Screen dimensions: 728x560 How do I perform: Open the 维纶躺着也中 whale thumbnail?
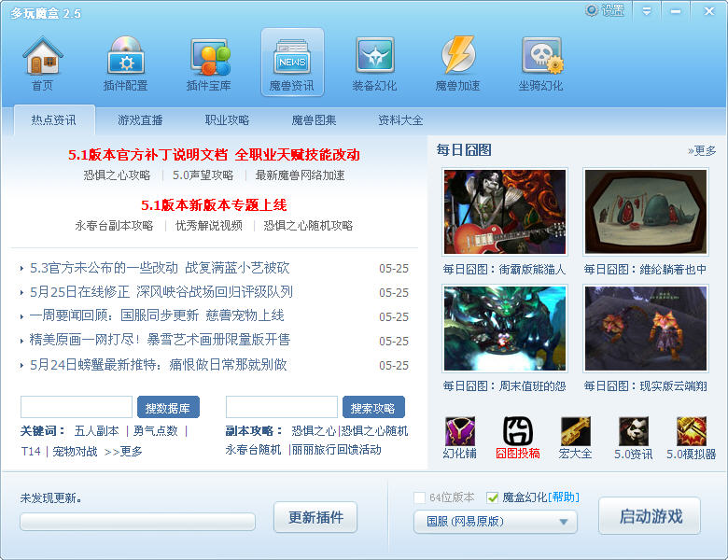tap(646, 212)
